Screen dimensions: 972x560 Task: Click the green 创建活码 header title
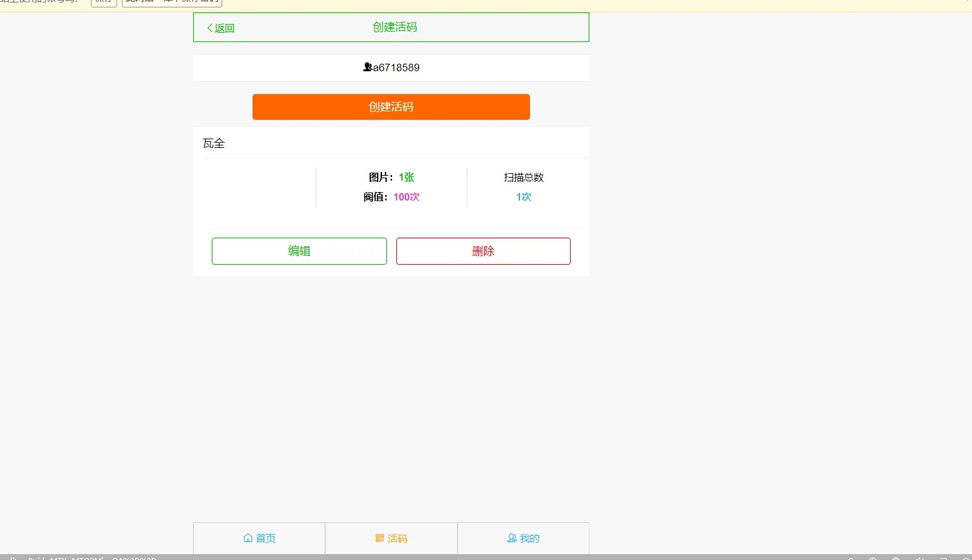[394, 27]
